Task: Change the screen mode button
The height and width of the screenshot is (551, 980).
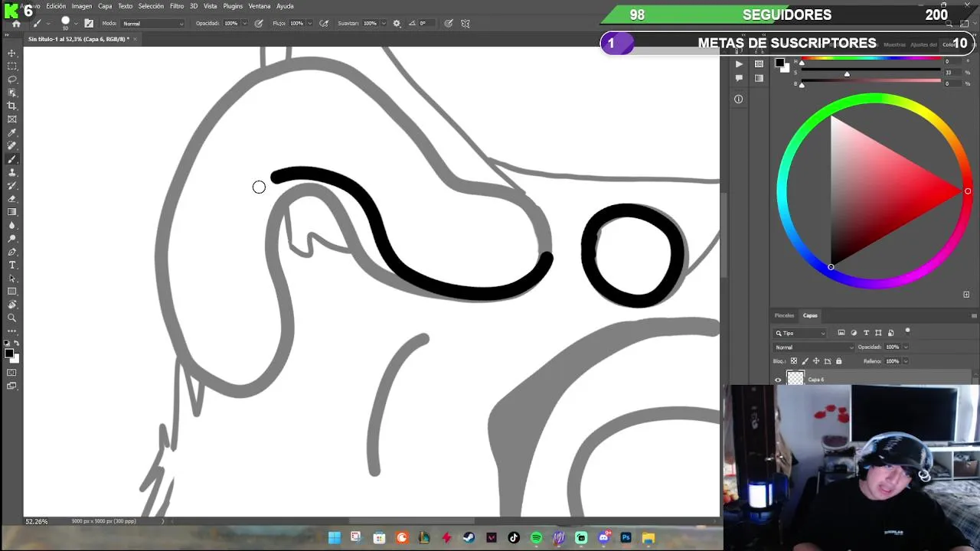Action: 12,386
